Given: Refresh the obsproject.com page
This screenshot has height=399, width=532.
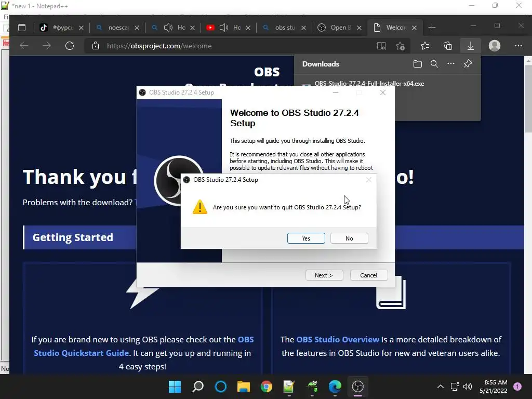Looking at the screenshot, I should [70, 46].
